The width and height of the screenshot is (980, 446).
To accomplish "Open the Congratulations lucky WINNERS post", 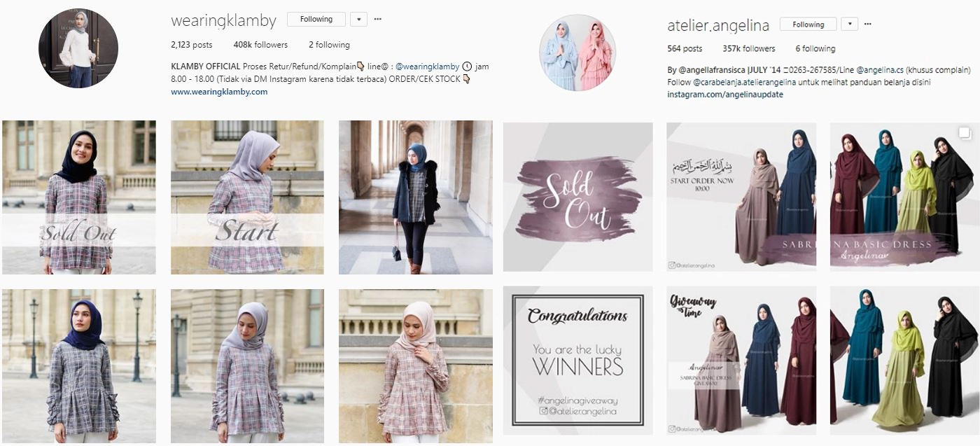I will coord(577,361).
